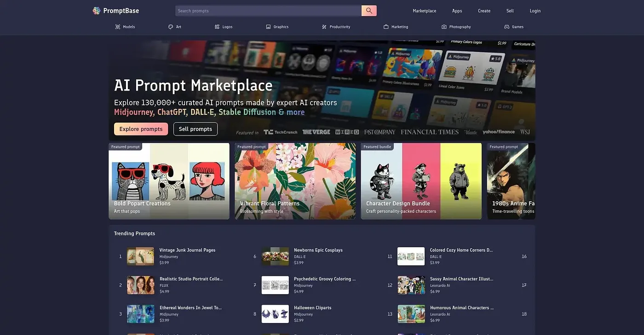The height and width of the screenshot is (335, 644).
Task: Click the Models category icon
Action: 118,27
